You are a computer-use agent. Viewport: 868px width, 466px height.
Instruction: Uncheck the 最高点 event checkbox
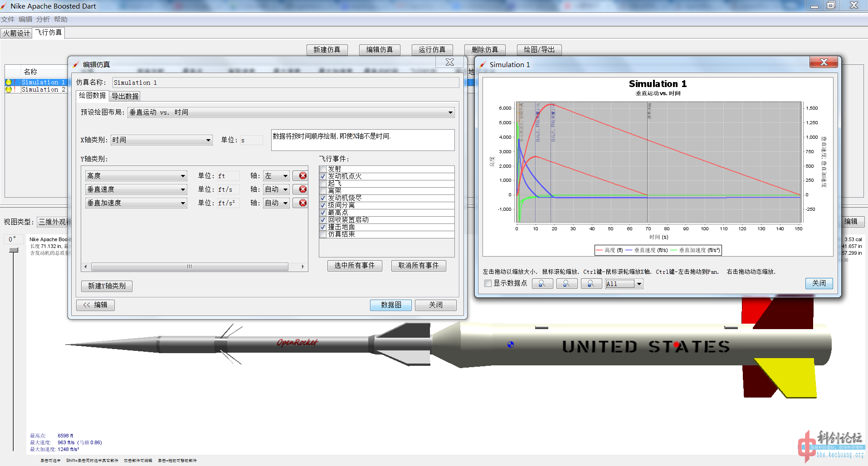click(323, 213)
